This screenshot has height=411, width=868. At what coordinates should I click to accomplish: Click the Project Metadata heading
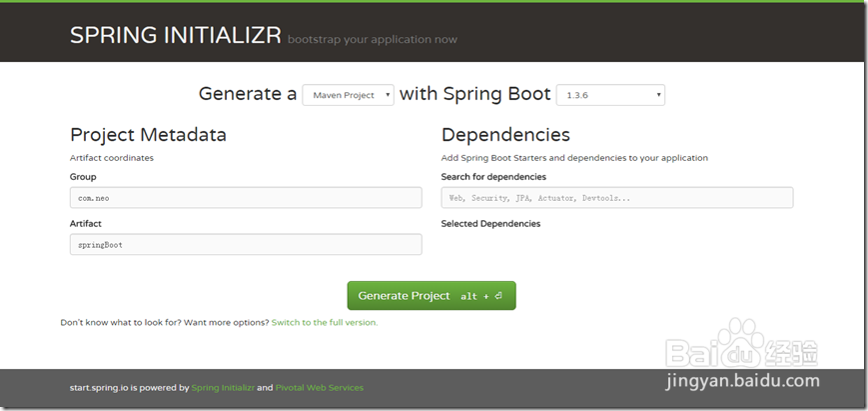click(x=148, y=135)
